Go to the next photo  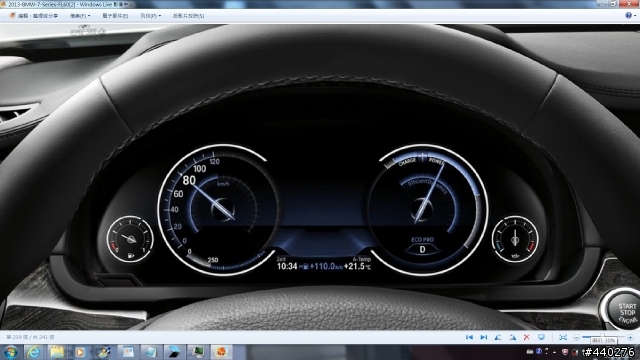pos(484,337)
